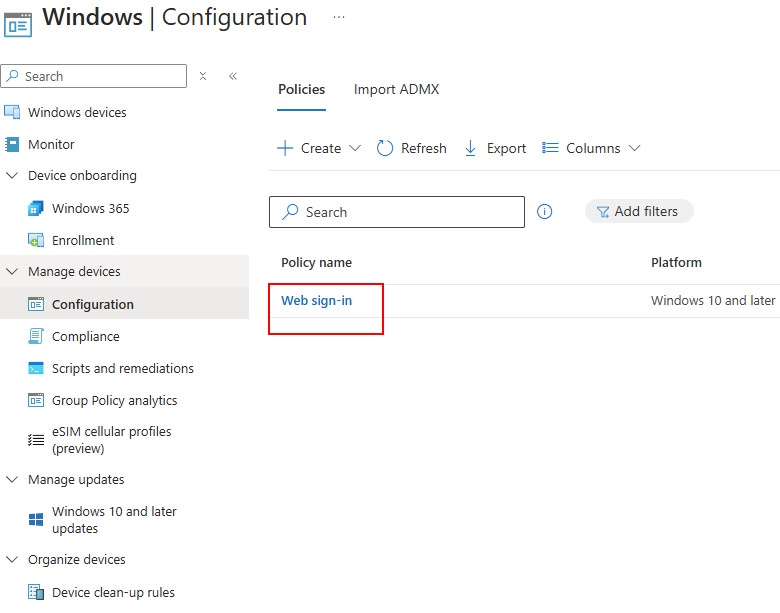780x613 pixels.
Task: Click the Windows 365 icon
Action: click(x=36, y=208)
